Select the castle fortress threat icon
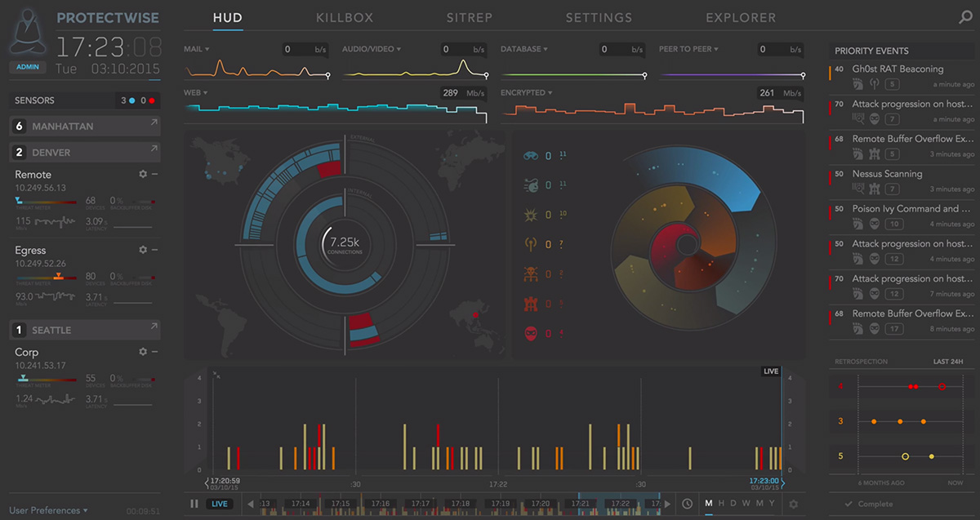The image size is (980, 520). tap(530, 304)
